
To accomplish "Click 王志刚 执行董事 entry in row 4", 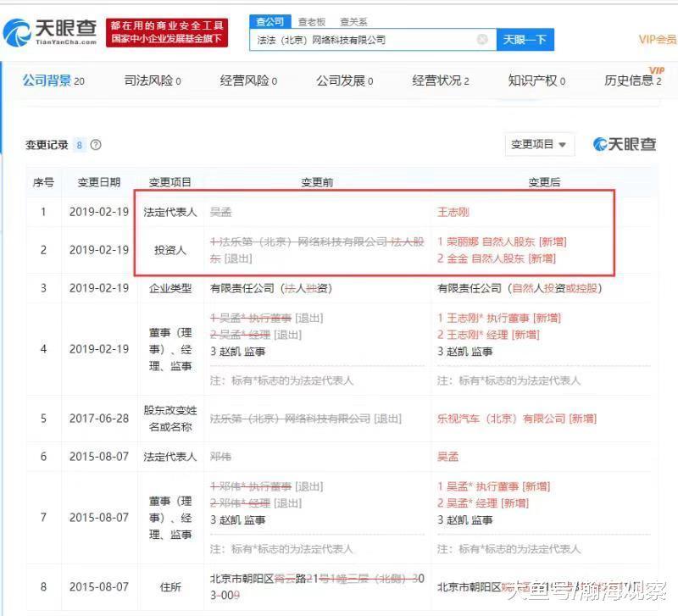I will click(x=499, y=318).
